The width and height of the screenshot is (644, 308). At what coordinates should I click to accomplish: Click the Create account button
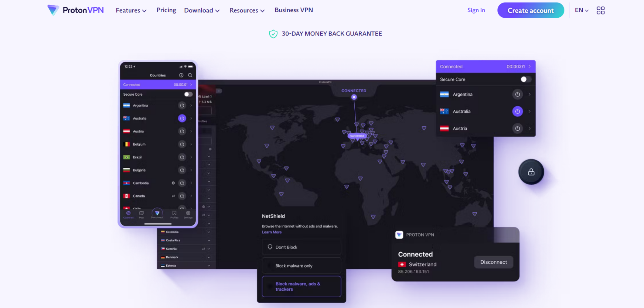point(530,10)
